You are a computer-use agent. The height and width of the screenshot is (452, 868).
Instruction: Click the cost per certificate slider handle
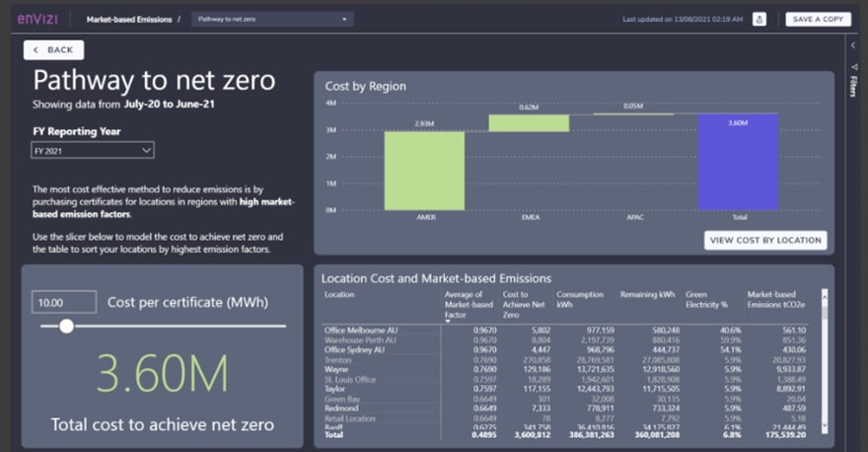66,326
